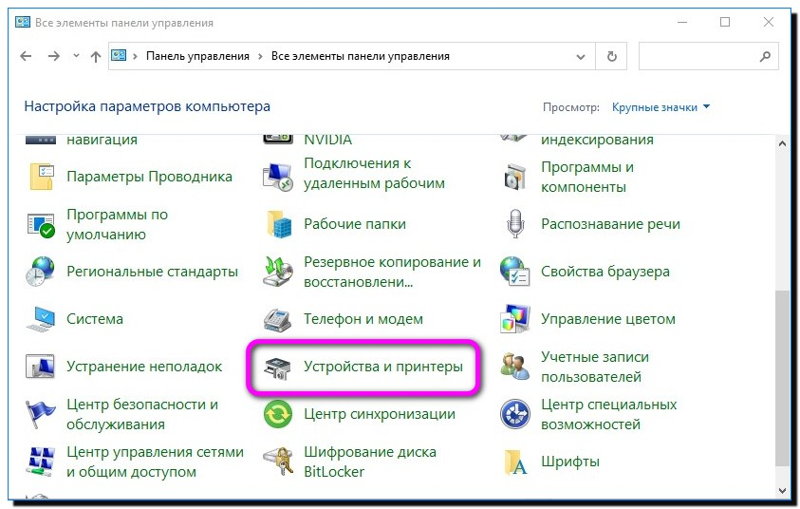
Task: Open Телефон и модем icon
Action: click(278, 320)
